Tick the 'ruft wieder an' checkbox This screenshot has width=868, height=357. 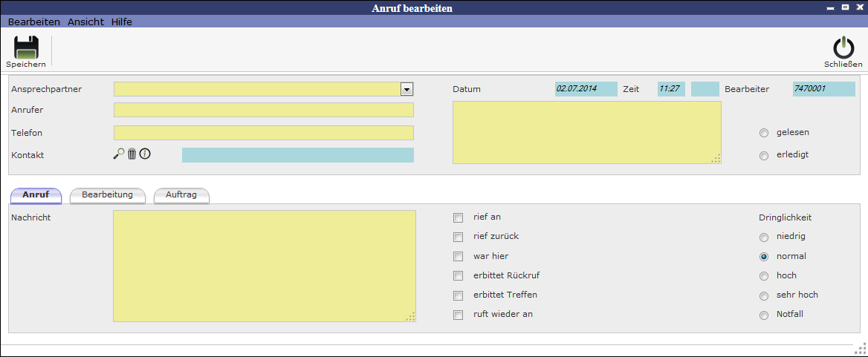click(458, 315)
